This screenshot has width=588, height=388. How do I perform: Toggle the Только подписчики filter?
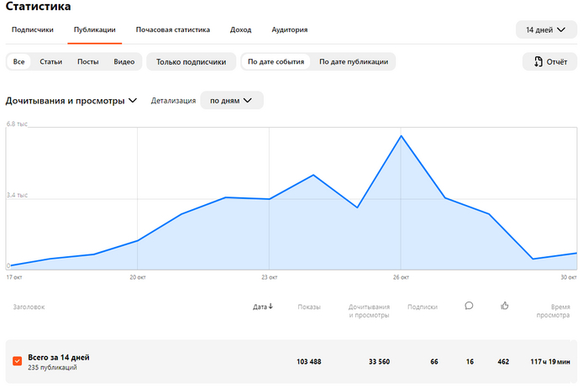[x=192, y=61]
